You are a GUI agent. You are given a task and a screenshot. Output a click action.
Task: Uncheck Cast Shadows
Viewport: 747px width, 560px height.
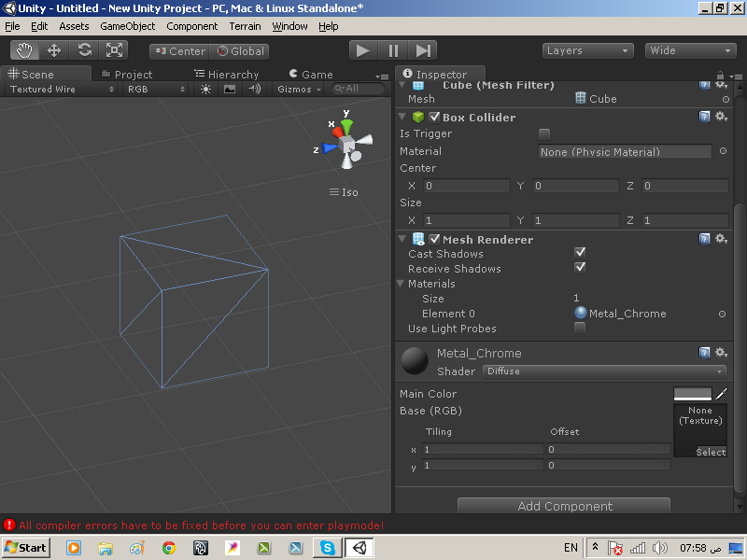[x=580, y=252]
